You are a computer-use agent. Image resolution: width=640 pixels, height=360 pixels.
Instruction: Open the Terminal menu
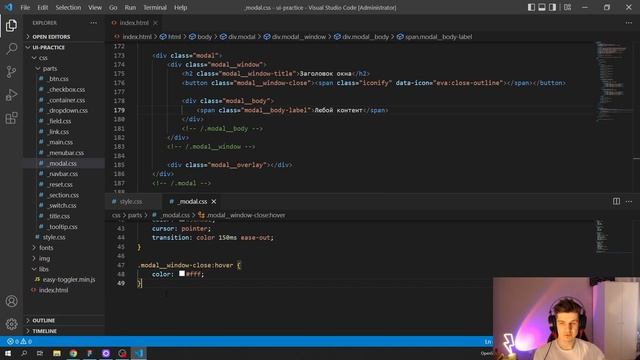pos(155,7)
